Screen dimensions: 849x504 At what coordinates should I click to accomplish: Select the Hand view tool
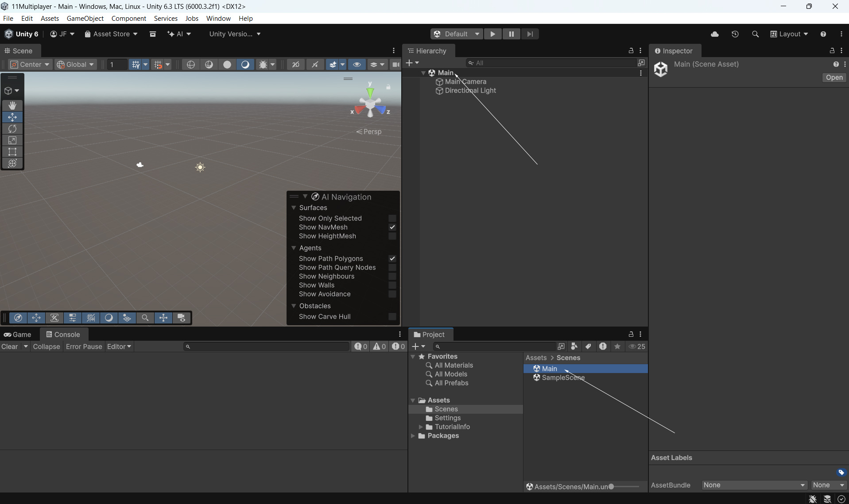pos(12,105)
